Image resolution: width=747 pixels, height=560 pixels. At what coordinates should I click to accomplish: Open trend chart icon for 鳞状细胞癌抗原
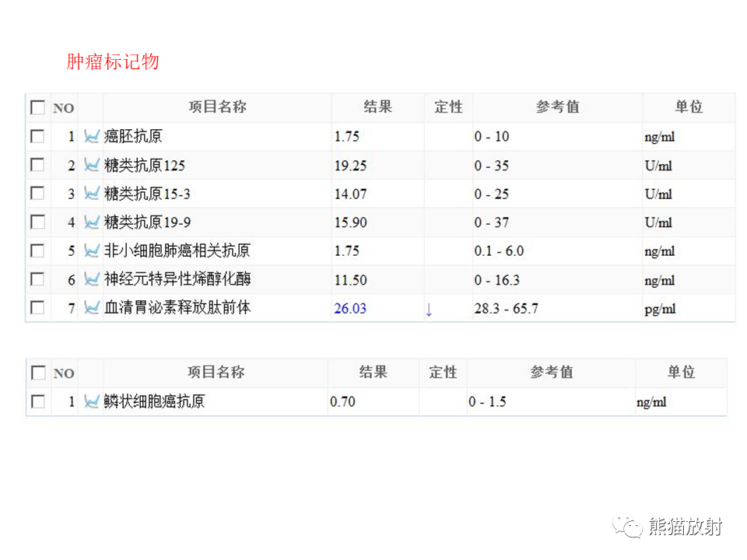91,401
